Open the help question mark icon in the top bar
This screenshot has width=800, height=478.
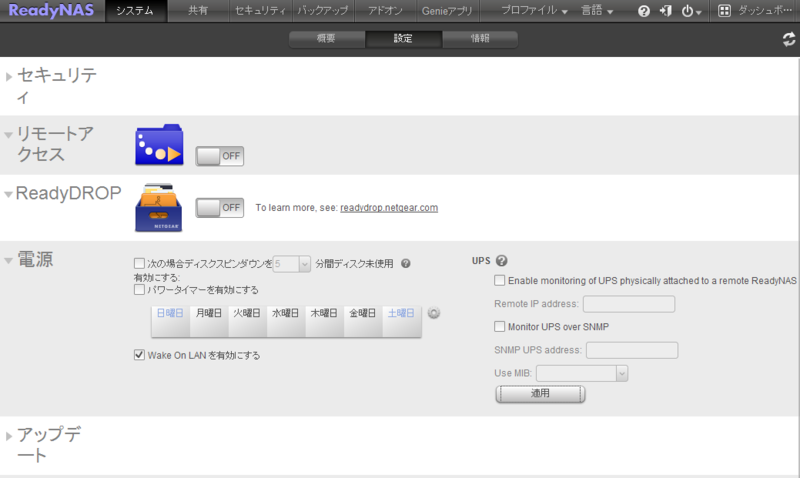[644, 11]
